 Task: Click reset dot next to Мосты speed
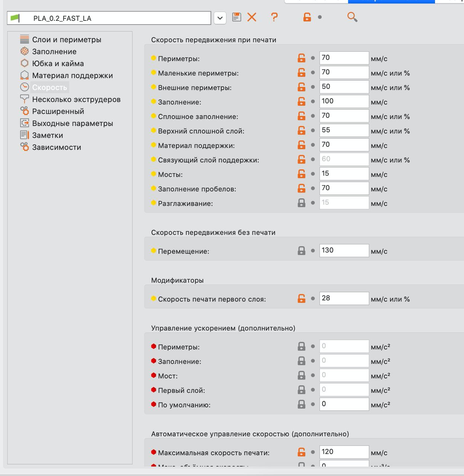[313, 174]
